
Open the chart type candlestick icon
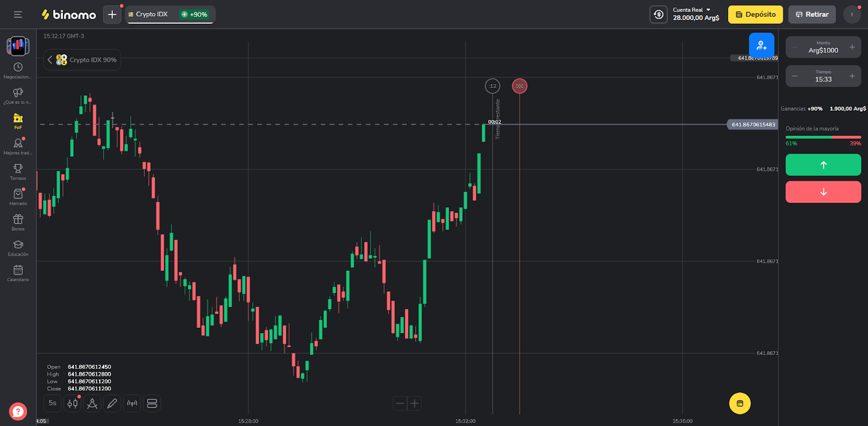72,403
